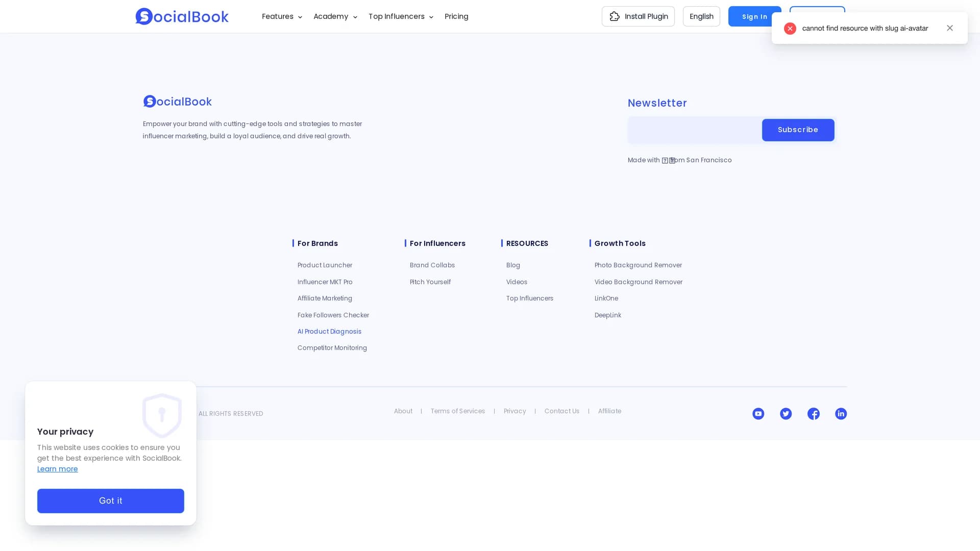Expand the Features menu

tap(282, 16)
